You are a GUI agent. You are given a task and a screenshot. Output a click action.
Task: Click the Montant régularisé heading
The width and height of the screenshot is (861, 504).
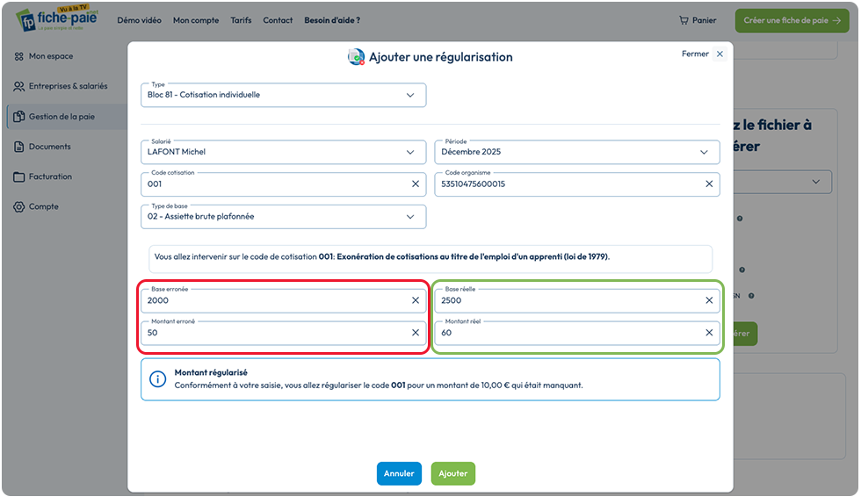tap(211, 373)
